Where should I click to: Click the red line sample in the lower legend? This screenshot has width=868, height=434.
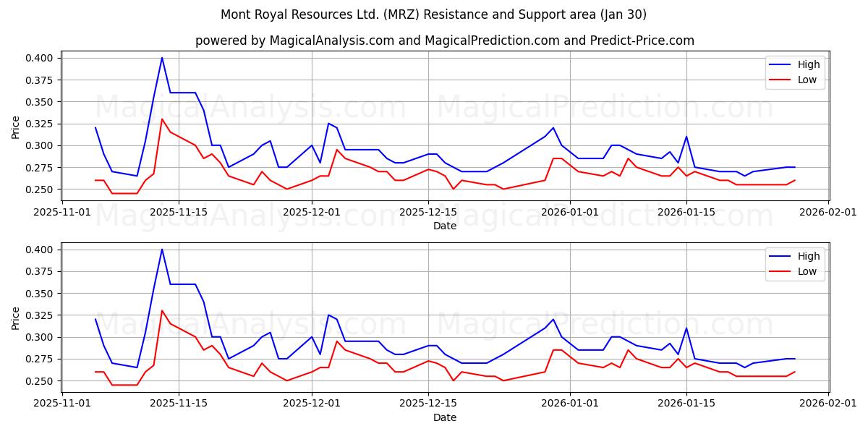781,272
